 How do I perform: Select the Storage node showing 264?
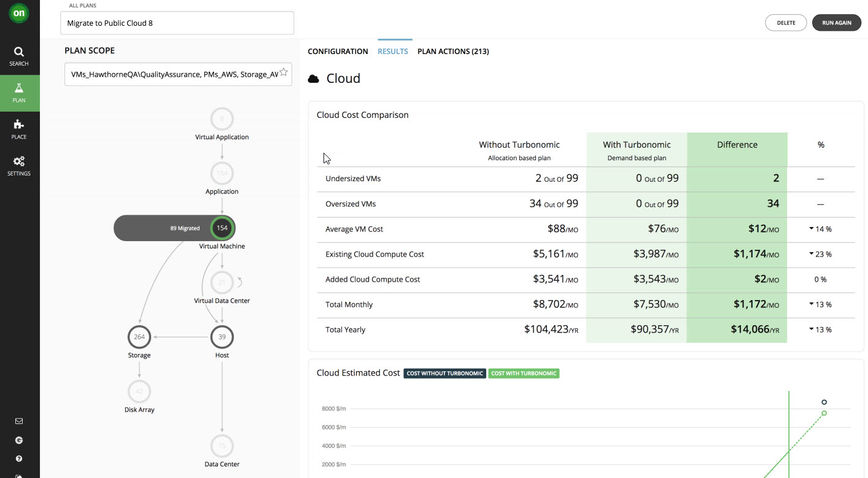[139, 336]
